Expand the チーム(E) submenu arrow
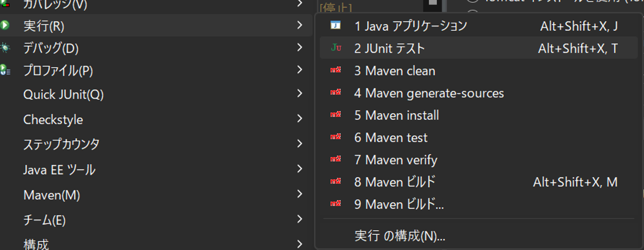 pyautogui.click(x=300, y=219)
